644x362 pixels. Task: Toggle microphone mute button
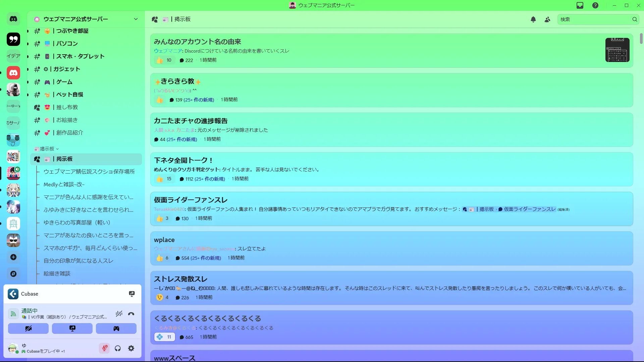105,348
